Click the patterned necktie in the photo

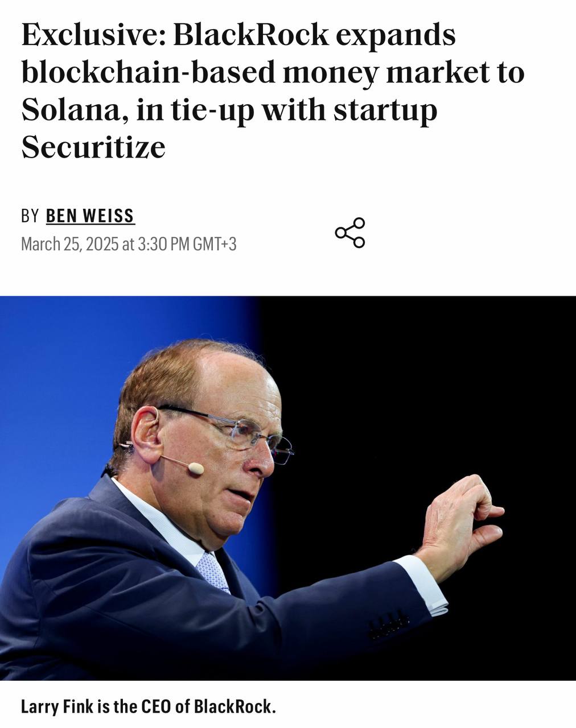pos(213,572)
